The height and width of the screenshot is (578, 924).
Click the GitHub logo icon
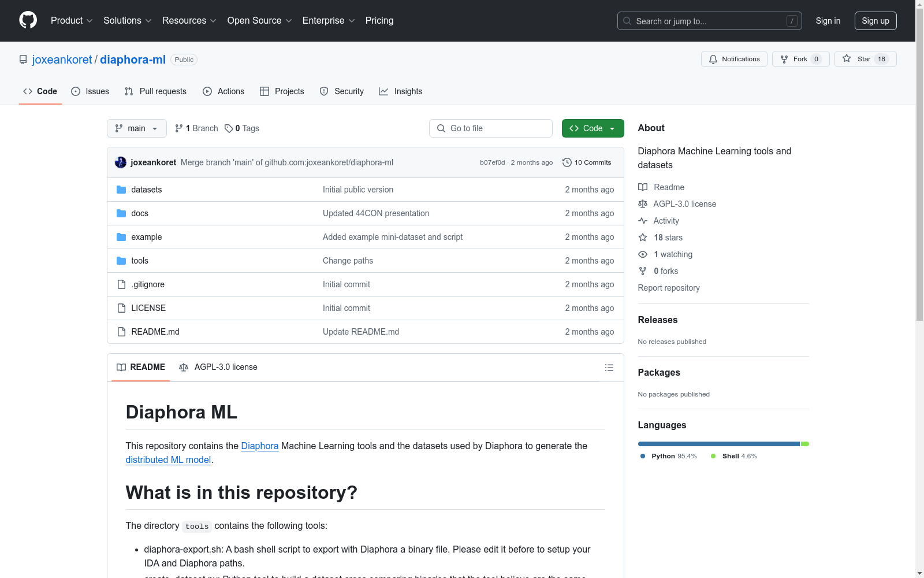pyautogui.click(x=28, y=20)
